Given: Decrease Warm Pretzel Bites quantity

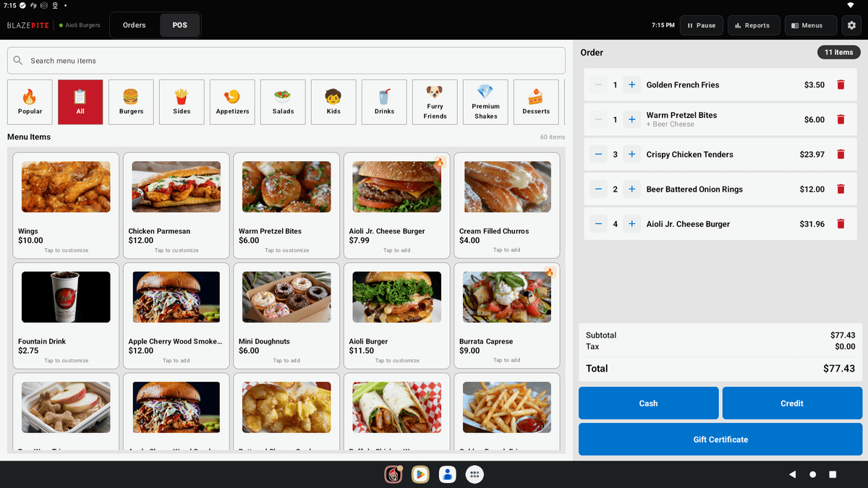Looking at the screenshot, I should [x=598, y=119].
